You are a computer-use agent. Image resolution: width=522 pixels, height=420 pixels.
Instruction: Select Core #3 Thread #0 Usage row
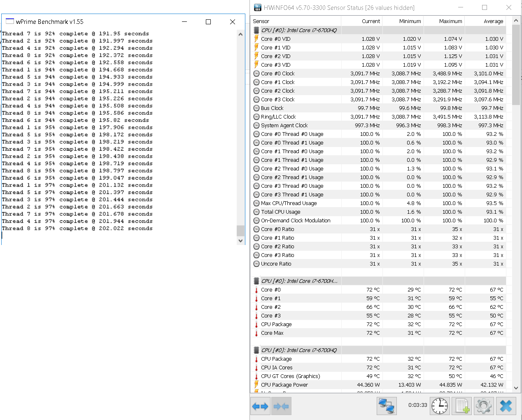click(x=378, y=186)
